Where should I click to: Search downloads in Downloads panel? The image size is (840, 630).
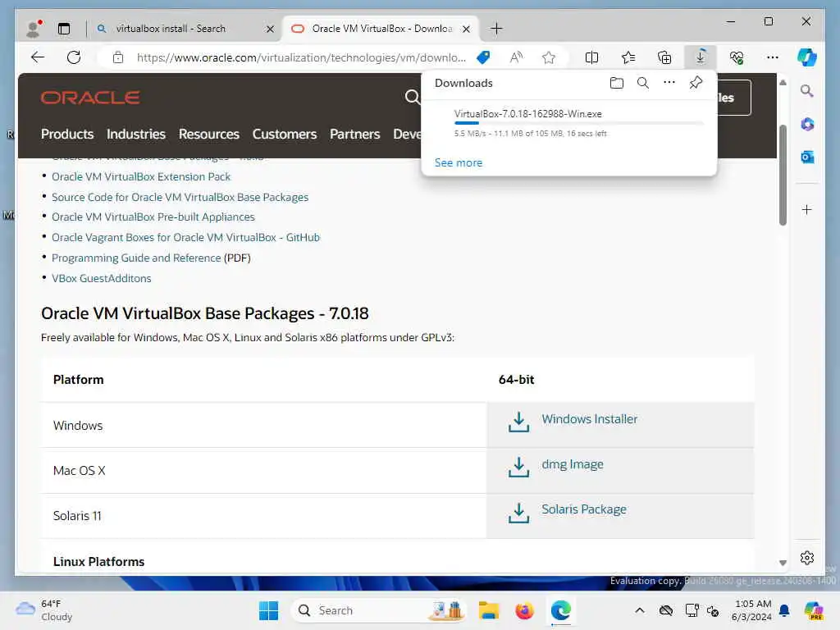click(643, 83)
